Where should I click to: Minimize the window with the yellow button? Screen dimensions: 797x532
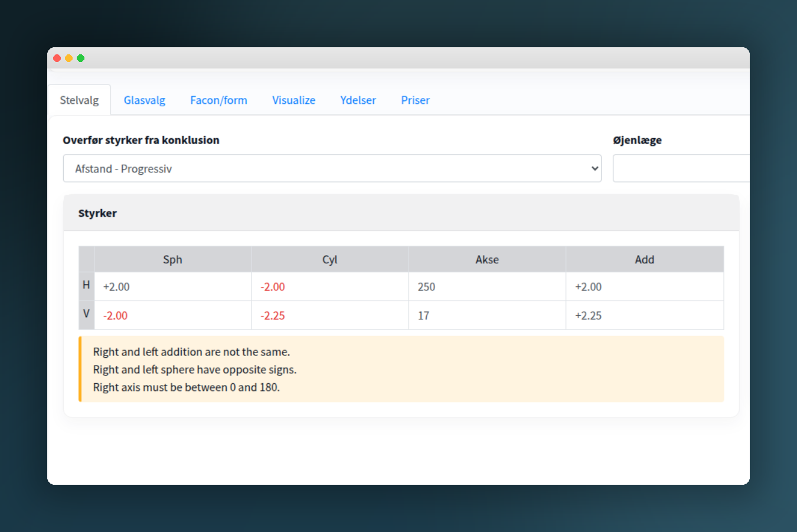coord(69,58)
